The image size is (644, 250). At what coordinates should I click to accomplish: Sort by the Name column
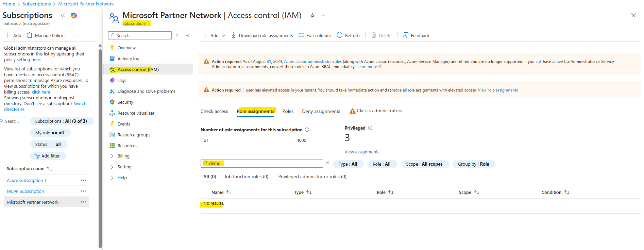point(221,192)
